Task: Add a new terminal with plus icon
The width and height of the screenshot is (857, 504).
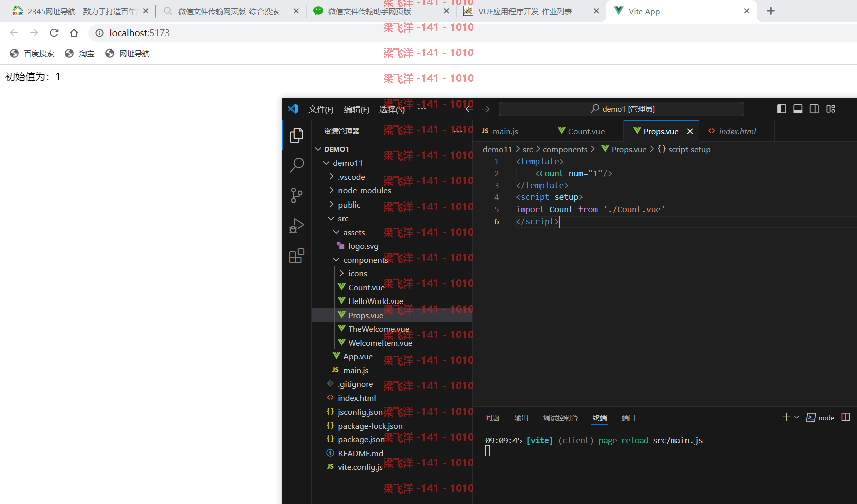Action: pos(786,417)
